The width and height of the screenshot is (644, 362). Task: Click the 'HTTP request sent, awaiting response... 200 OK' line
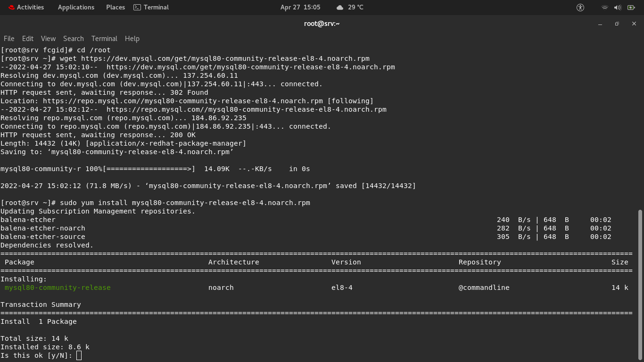tap(98, 135)
